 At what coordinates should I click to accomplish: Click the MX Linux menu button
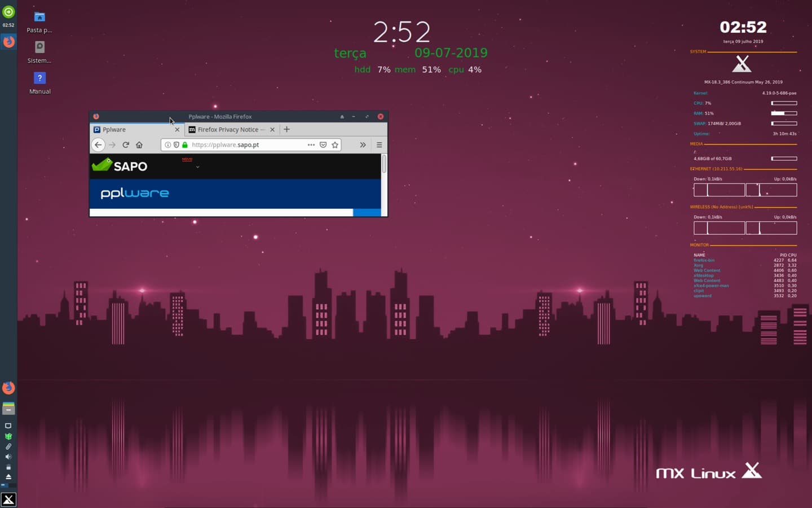[x=8, y=499]
